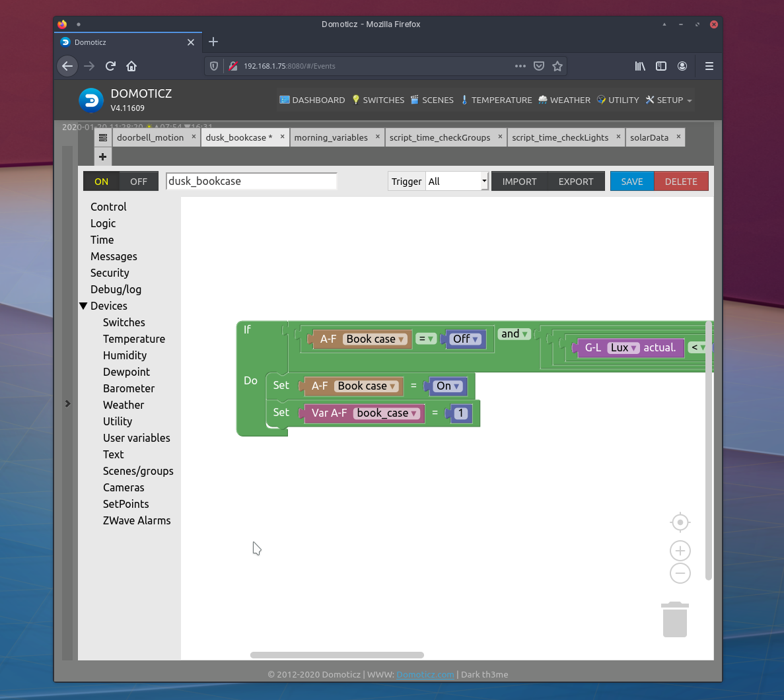Switch the dusk_bookcase script to OFF
Screen dimensions: 784x700
pos(139,180)
